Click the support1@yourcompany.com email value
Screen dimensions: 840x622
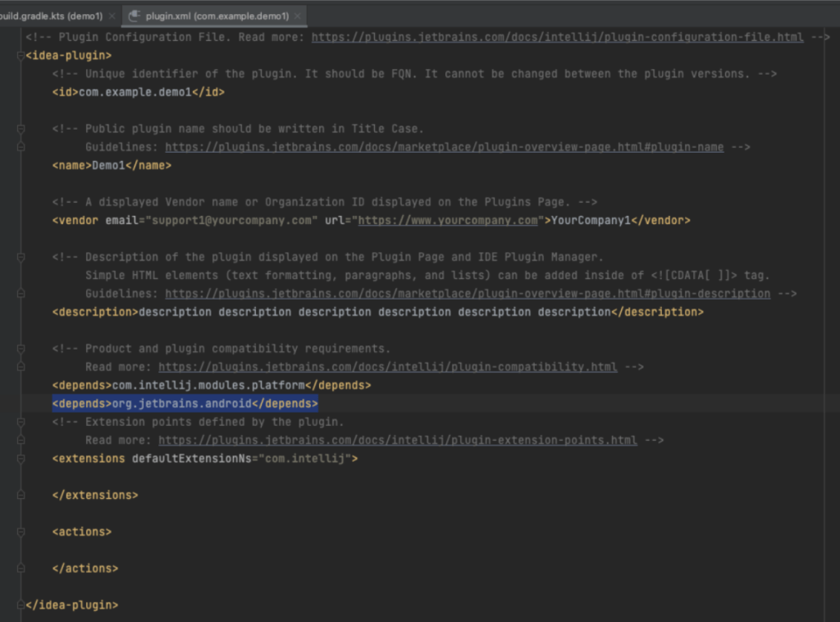coord(231,220)
